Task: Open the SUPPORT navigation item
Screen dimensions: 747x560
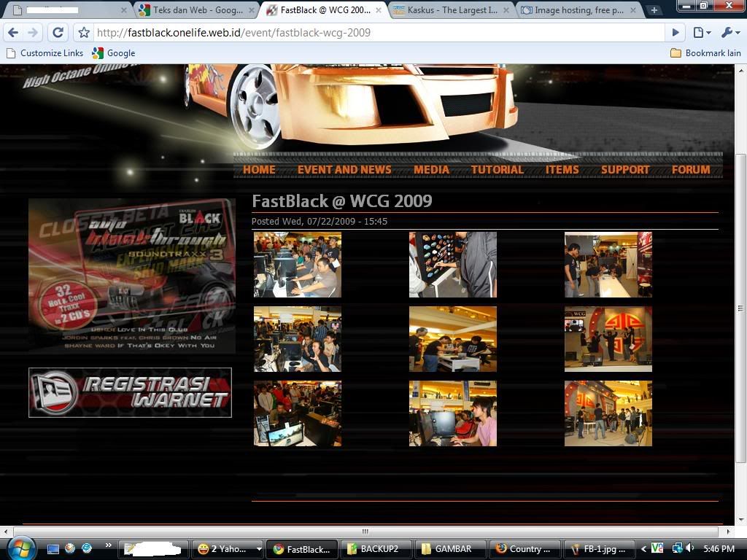Action: pos(625,169)
